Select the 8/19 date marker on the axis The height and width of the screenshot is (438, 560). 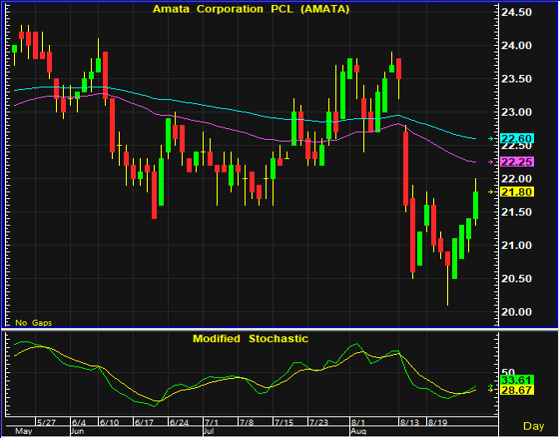click(438, 423)
